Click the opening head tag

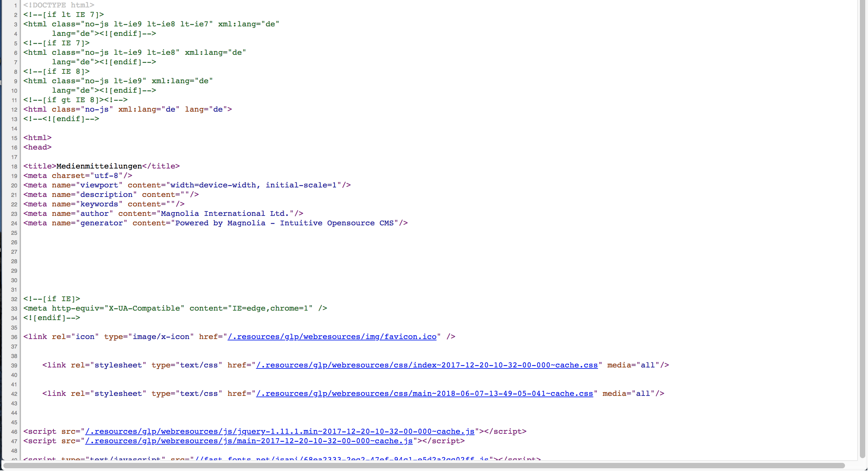click(37, 147)
